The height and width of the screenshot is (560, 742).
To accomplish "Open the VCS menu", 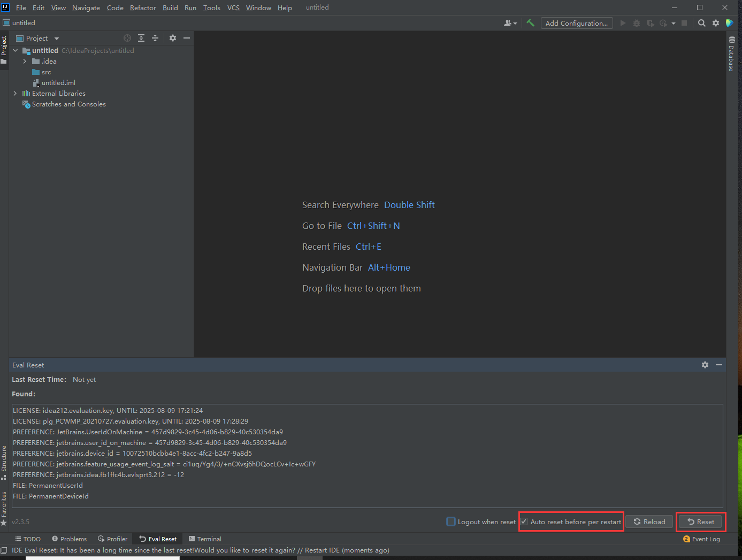I will 233,7.
